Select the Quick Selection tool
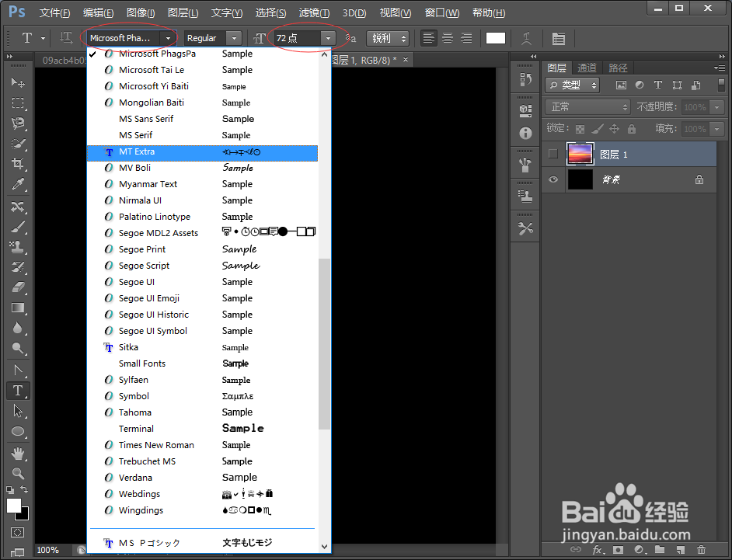This screenshot has width=732, height=560. coord(18,144)
